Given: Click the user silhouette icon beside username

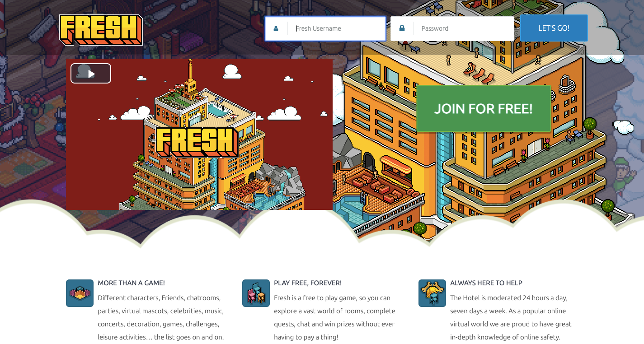Looking at the screenshot, I should click(x=276, y=28).
